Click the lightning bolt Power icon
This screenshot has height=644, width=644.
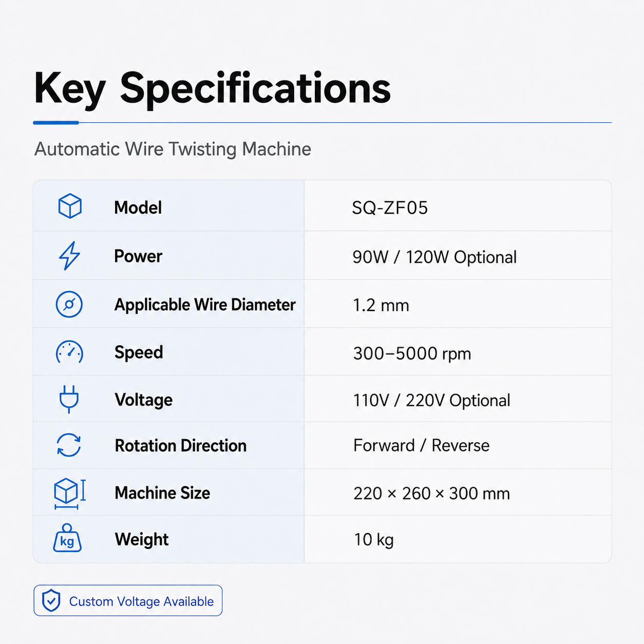(69, 256)
